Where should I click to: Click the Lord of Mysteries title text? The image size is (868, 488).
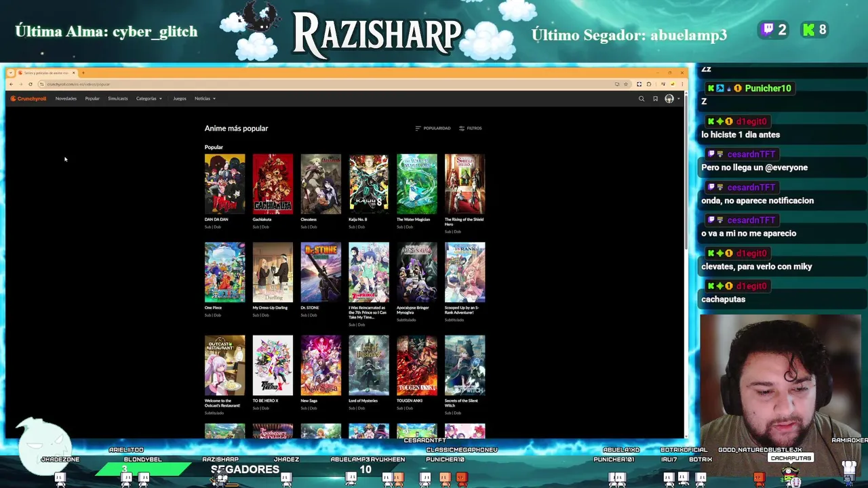point(363,401)
